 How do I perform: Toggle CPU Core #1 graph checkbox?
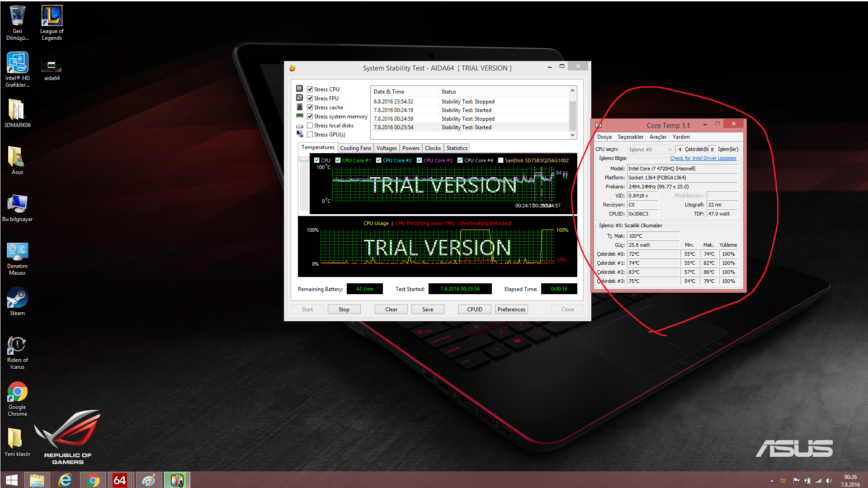pos(338,160)
